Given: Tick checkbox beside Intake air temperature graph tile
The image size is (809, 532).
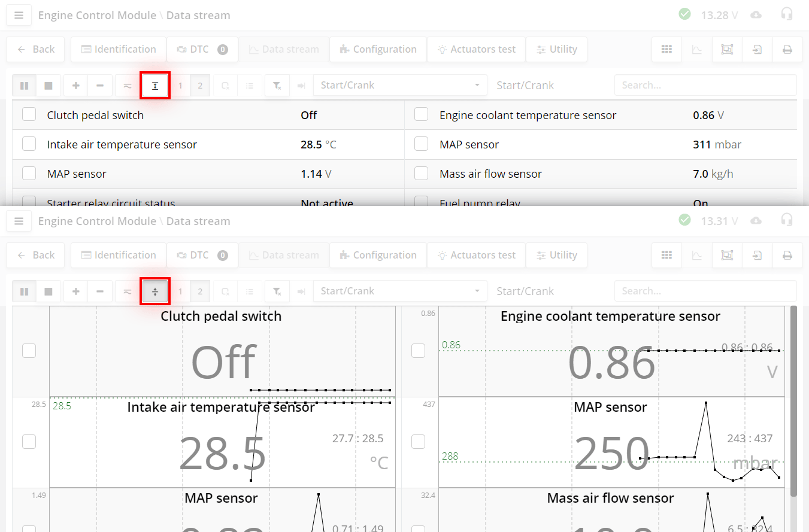Looking at the screenshot, I should pos(29,442).
